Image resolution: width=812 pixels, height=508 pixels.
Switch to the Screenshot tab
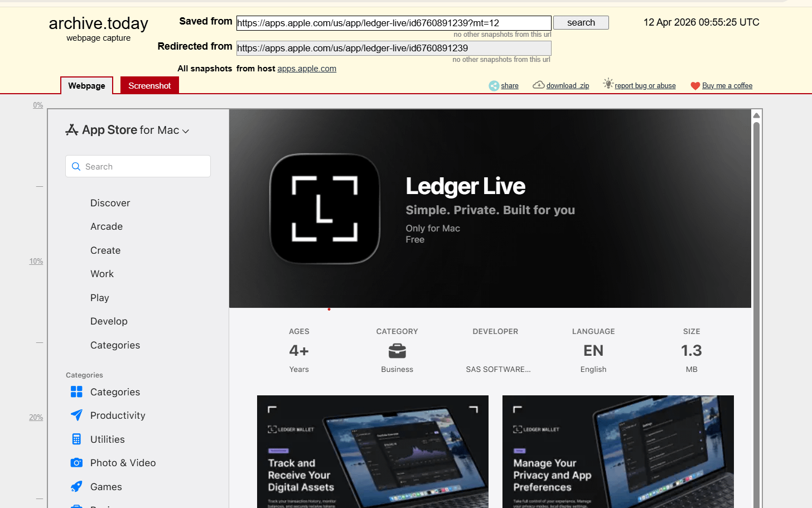click(149, 85)
